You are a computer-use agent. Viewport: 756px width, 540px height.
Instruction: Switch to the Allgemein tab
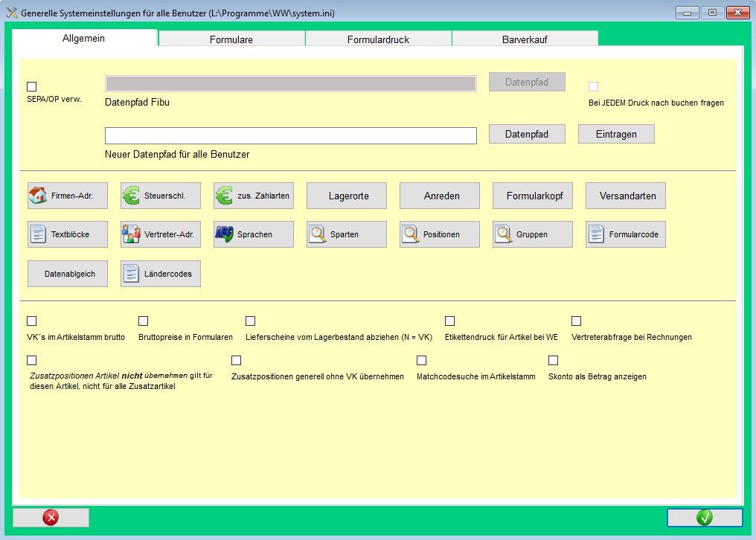[84, 38]
